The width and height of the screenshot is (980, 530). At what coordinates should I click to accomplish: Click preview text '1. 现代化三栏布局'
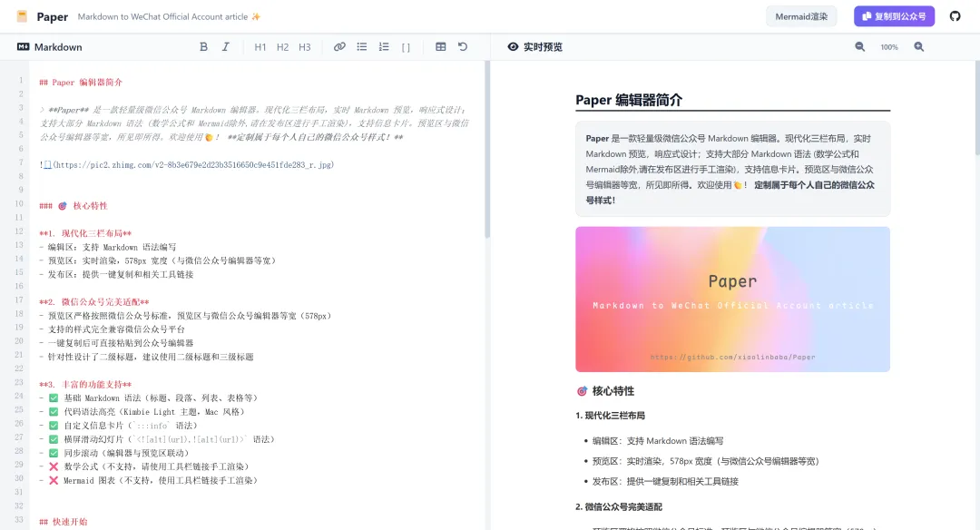(x=610, y=416)
